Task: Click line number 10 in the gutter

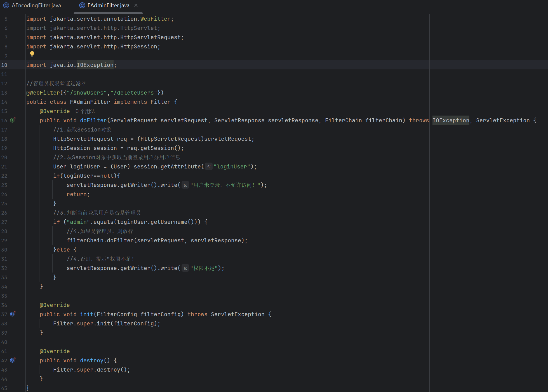Action: (4, 65)
